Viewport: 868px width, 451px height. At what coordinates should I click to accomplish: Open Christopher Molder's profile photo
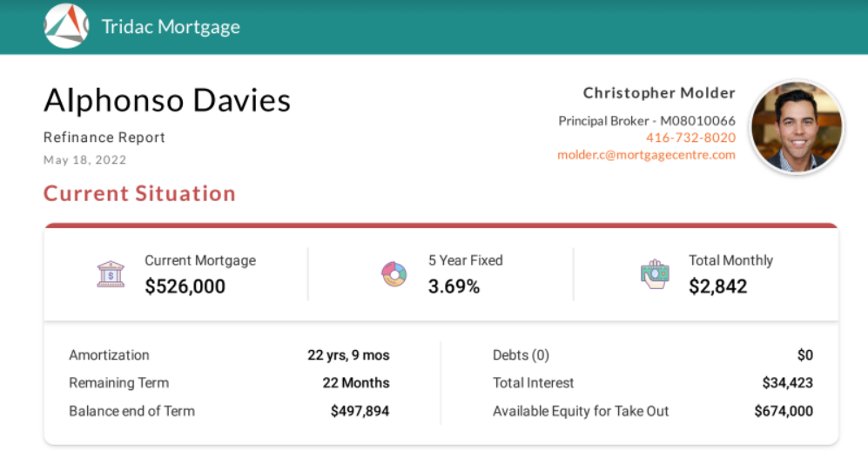tap(797, 127)
